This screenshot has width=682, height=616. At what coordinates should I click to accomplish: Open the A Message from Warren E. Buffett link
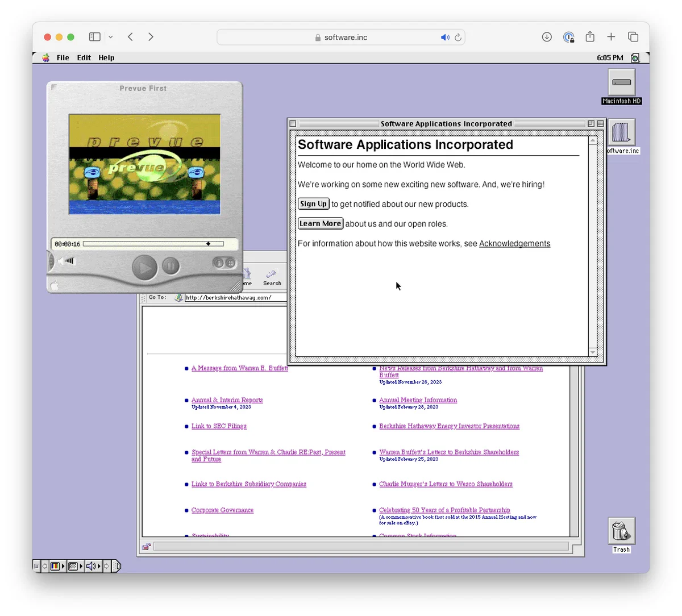pyautogui.click(x=239, y=368)
